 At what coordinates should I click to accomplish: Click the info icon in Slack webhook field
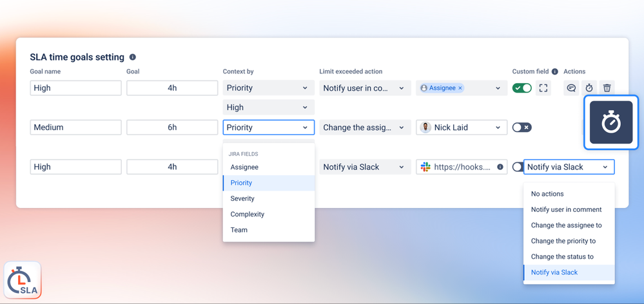point(500,167)
